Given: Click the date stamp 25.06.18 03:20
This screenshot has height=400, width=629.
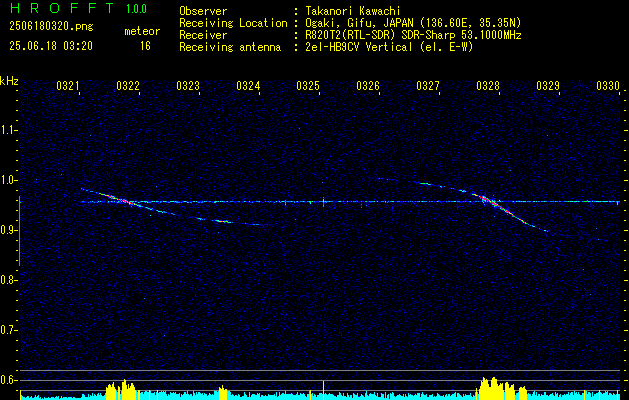Looking at the screenshot, I should 51,46.
